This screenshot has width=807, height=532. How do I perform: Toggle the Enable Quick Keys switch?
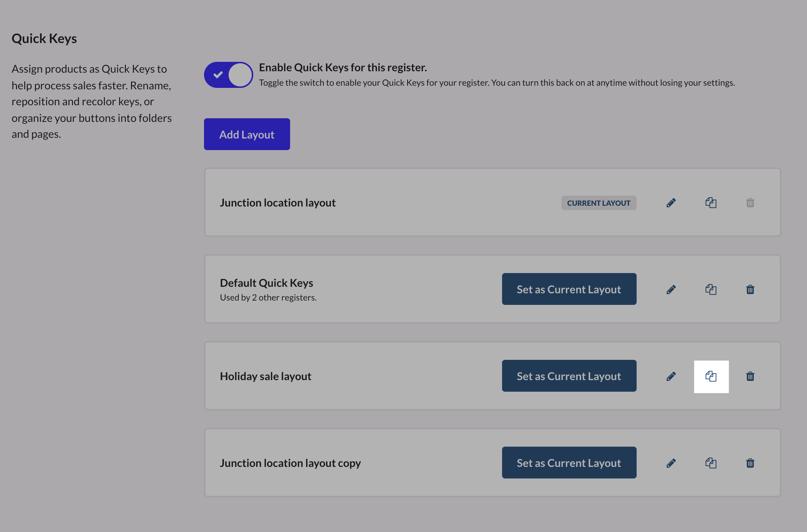[228, 75]
